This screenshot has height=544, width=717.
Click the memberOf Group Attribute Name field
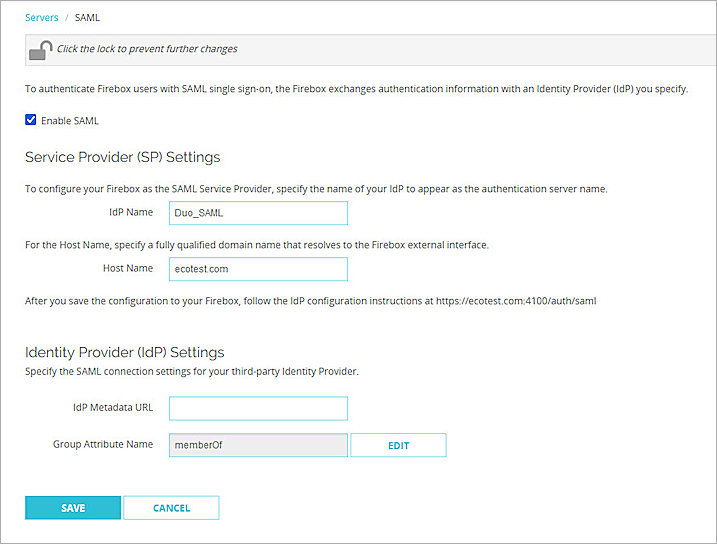(258, 445)
